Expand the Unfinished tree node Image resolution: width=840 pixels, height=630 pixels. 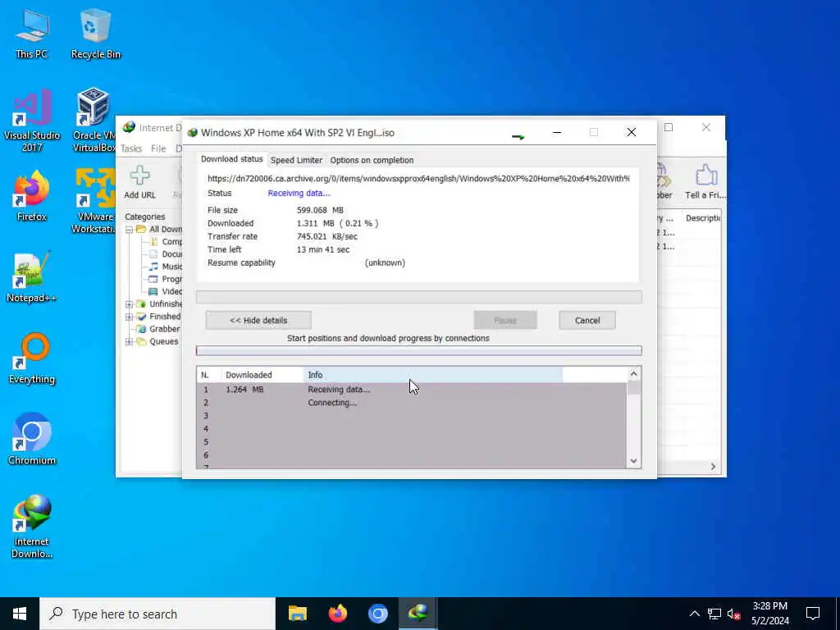pos(129,304)
